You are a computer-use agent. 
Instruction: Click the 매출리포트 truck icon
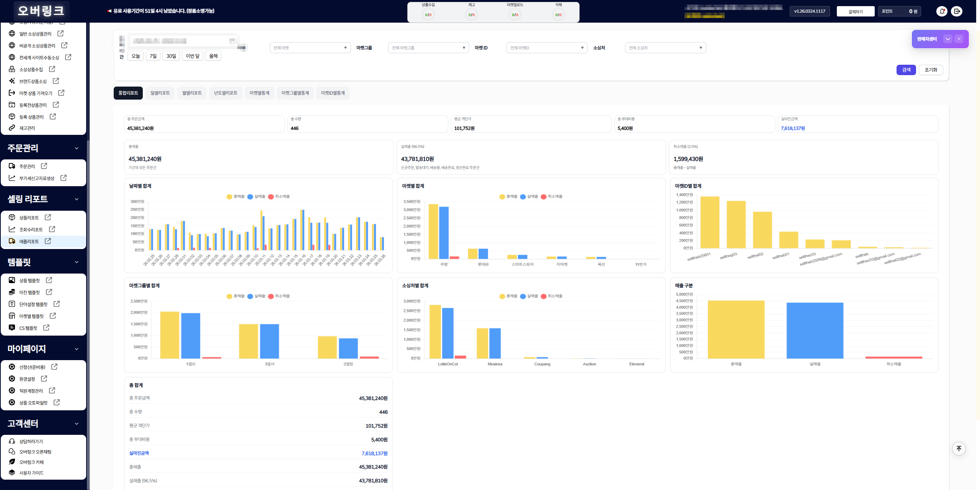(x=12, y=241)
